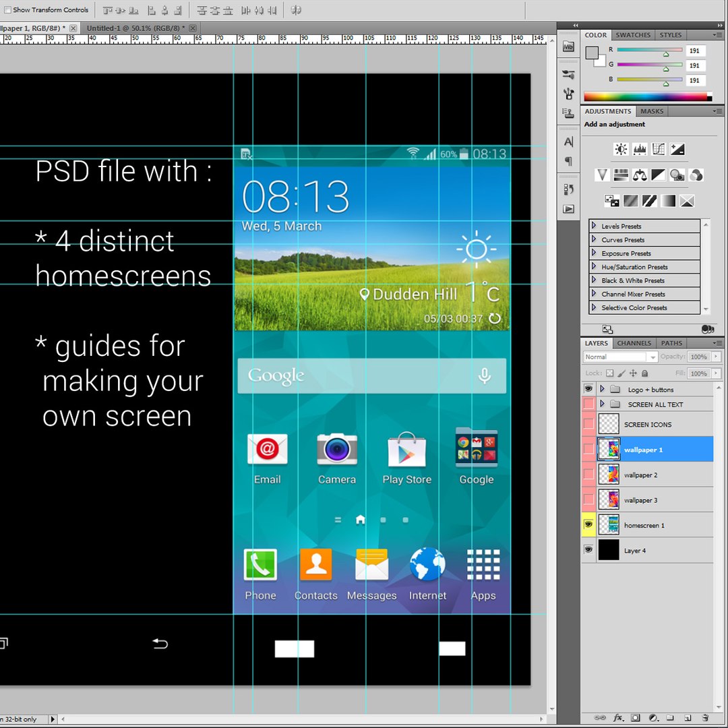Image resolution: width=728 pixels, height=728 pixels.
Task: Toggle lock transparent pixels
Action: (x=609, y=373)
